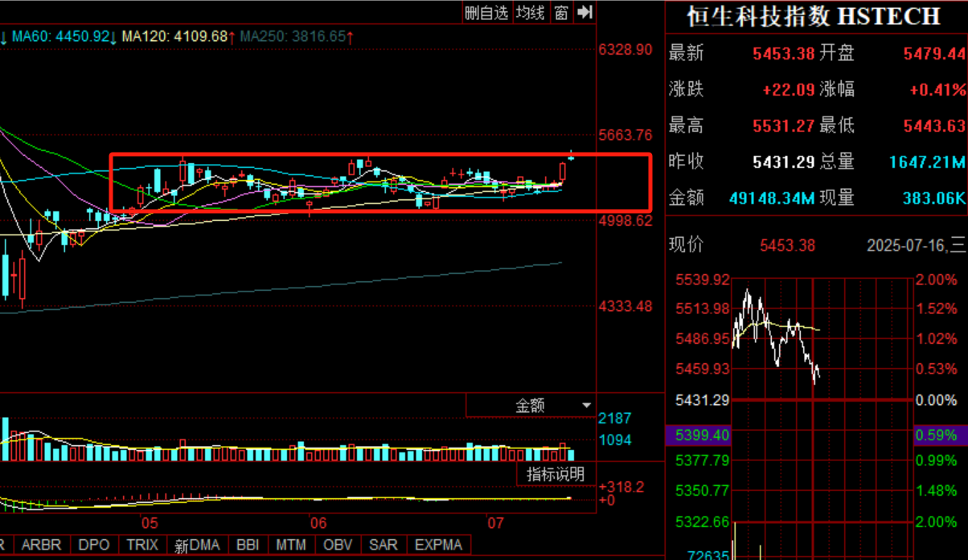Open the BBI indicator tab

point(247,545)
